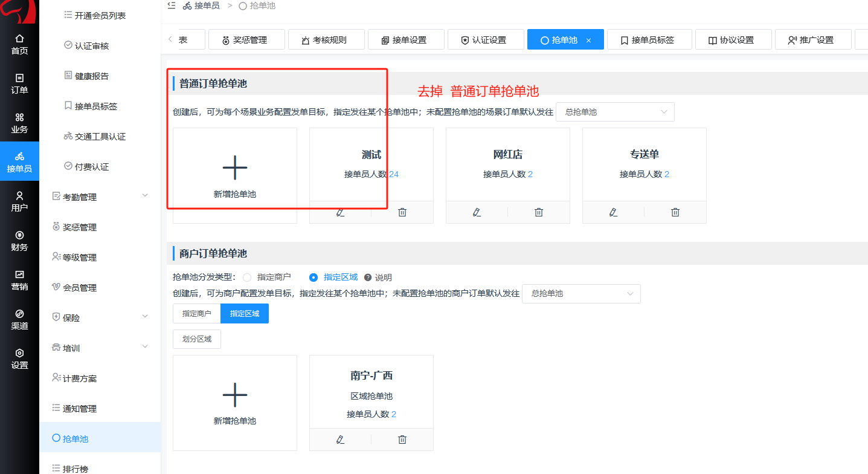This screenshot has width=868, height=474.
Task: Open the 业务 section
Action: 19,123
